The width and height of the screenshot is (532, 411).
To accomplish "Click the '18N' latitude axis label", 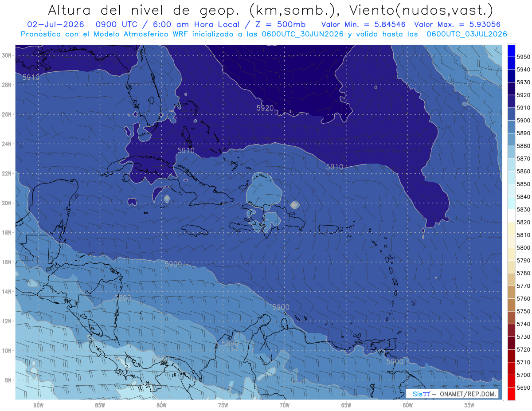I will point(7,232).
